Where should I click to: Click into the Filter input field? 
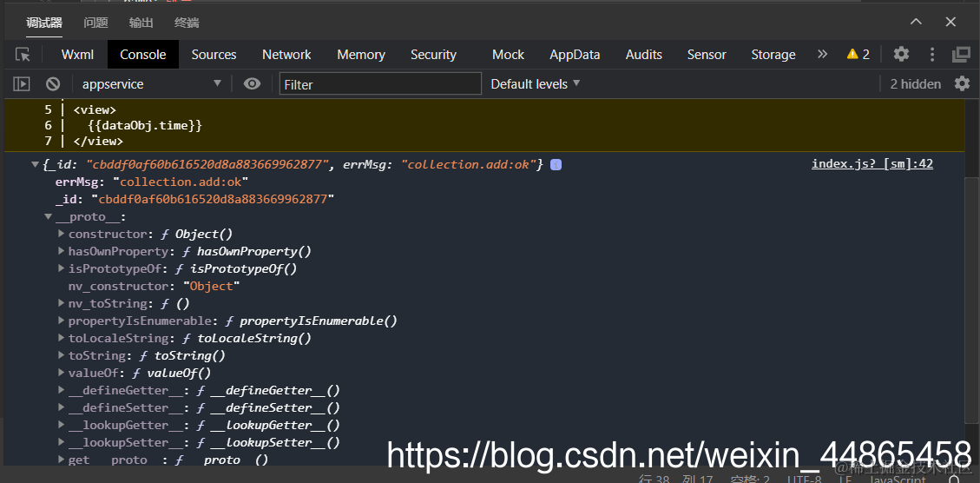pos(380,84)
